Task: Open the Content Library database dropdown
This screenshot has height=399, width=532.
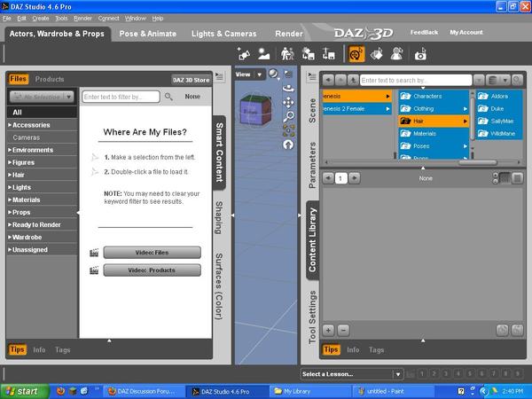Action: tap(497, 80)
